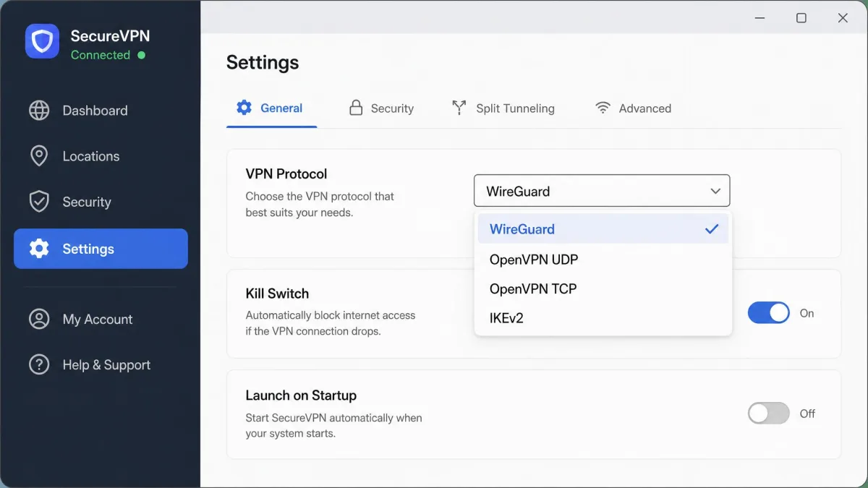
Task: Enable the Launch on Startup toggle
Action: coord(768,414)
